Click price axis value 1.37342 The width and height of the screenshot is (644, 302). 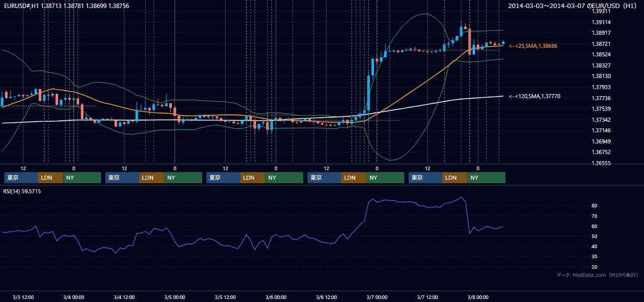(601, 120)
